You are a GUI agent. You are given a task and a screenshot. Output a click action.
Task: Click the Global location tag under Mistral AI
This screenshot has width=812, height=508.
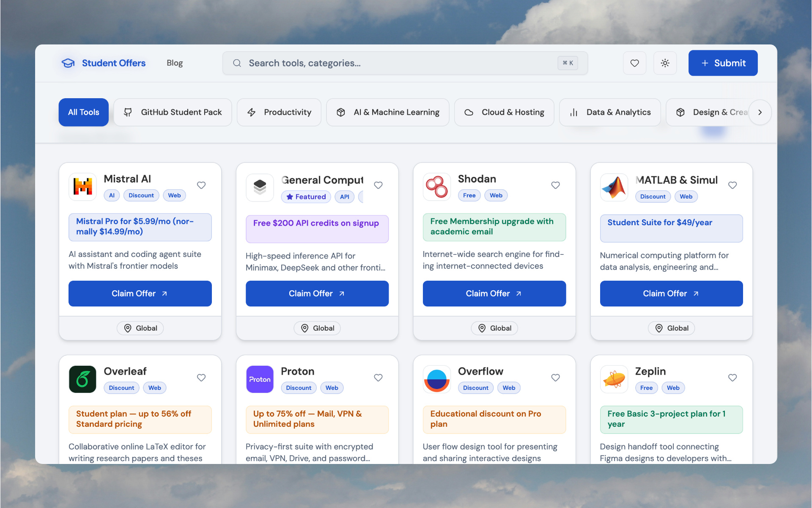pos(140,328)
